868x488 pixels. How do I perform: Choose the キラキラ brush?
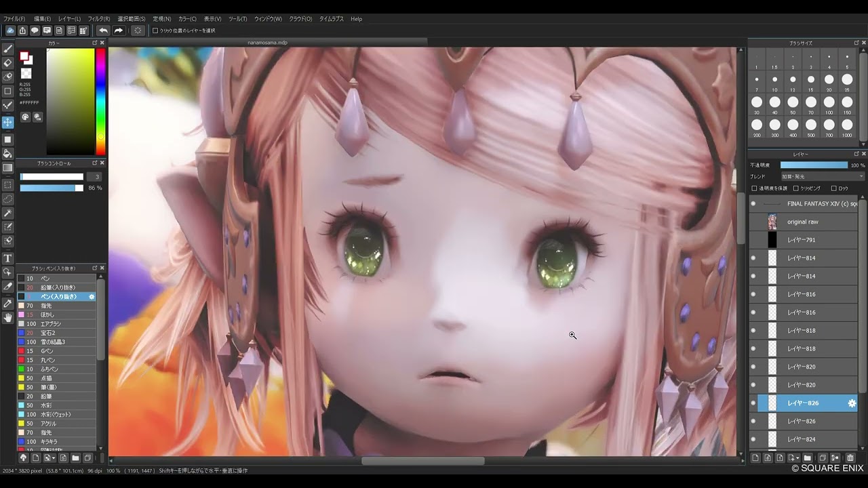[56, 441]
